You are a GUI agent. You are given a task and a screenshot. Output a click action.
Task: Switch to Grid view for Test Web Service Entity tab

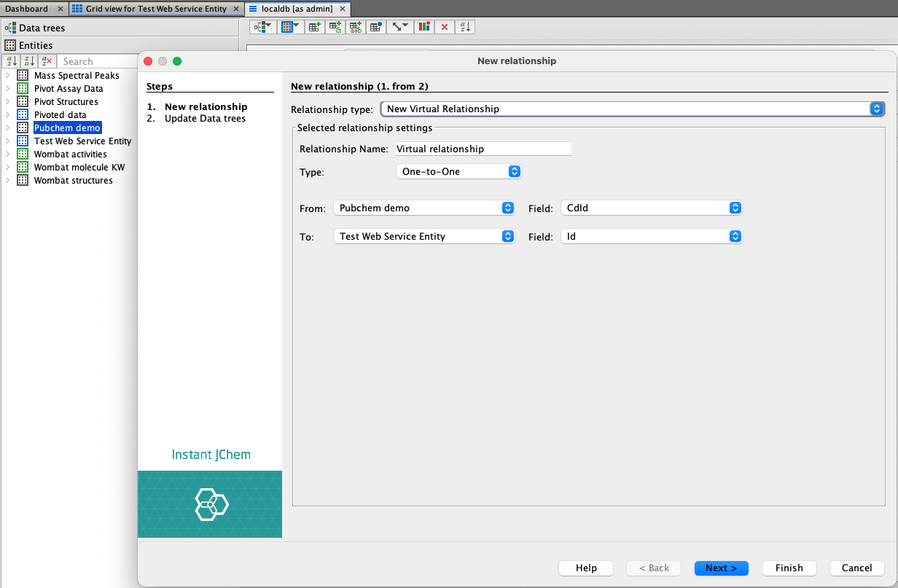(x=156, y=9)
